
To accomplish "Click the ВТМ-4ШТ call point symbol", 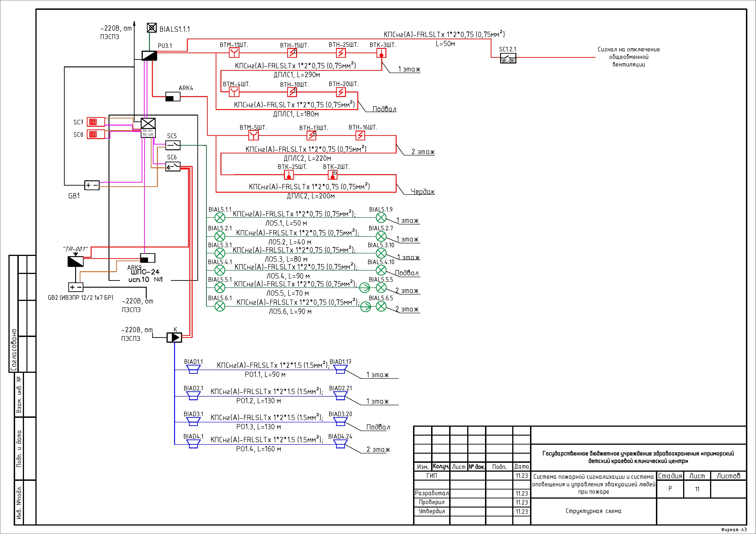I will click(234, 92).
